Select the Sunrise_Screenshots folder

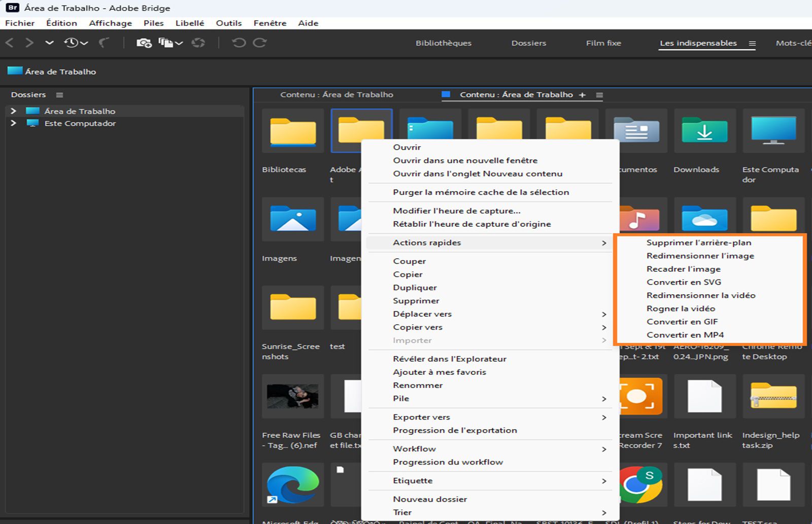click(293, 307)
